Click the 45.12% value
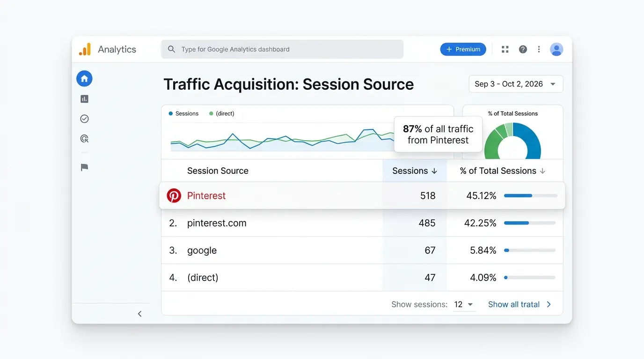 [x=481, y=196]
